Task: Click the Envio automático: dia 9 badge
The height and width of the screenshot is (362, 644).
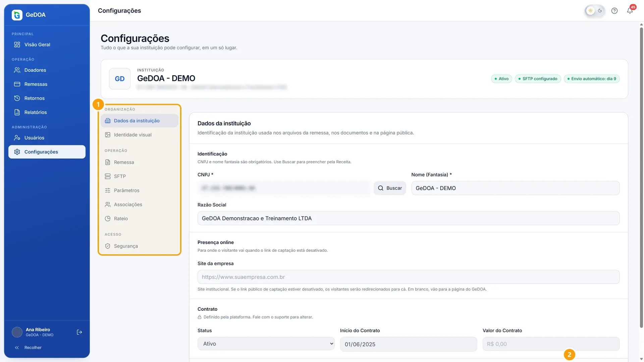Action: coord(592,79)
